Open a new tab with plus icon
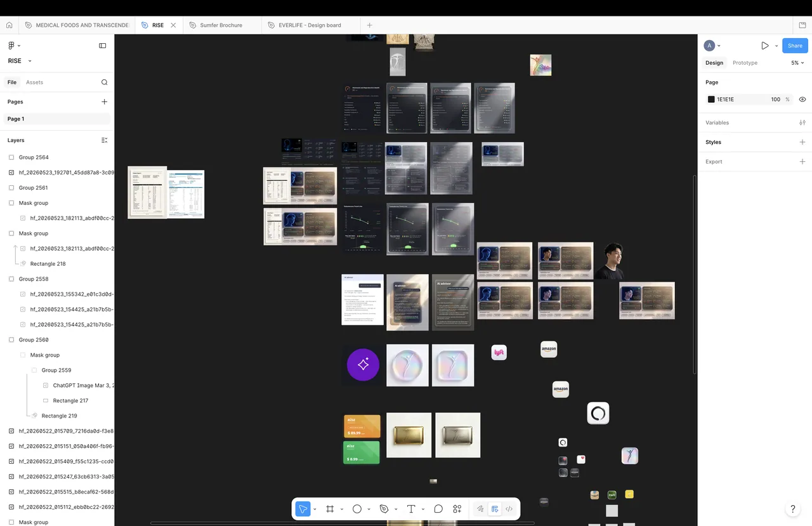Image resolution: width=812 pixels, height=526 pixels. tap(370, 25)
